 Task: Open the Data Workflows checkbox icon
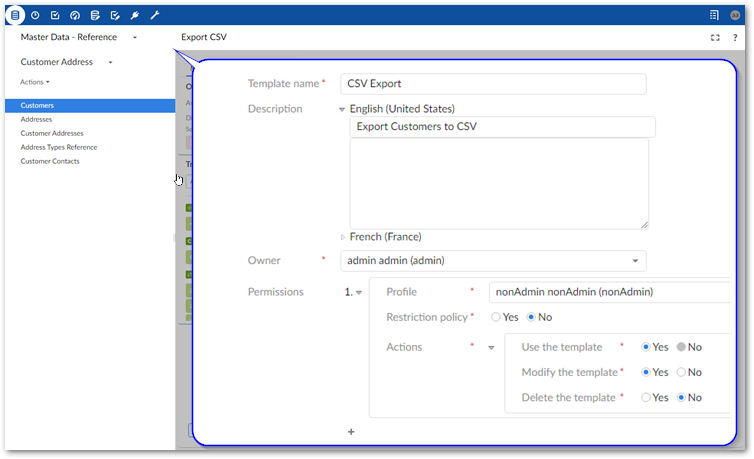pyautogui.click(x=55, y=15)
